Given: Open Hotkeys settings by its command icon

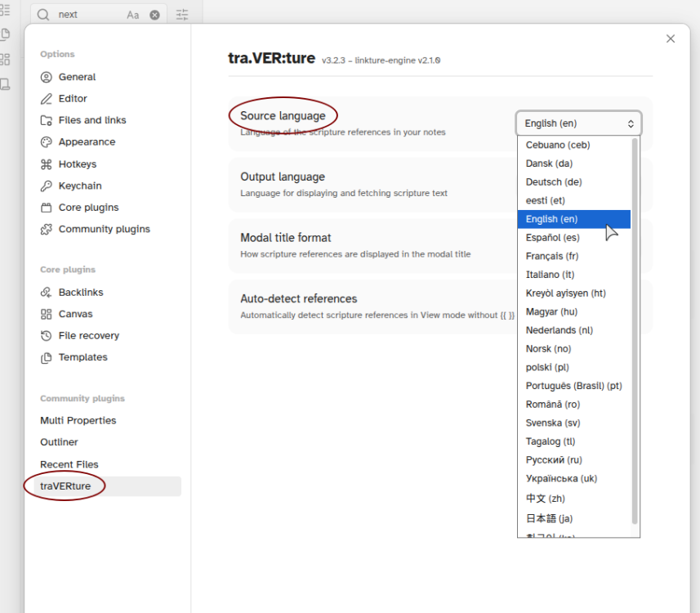Looking at the screenshot, I should [x=46, y=164].
